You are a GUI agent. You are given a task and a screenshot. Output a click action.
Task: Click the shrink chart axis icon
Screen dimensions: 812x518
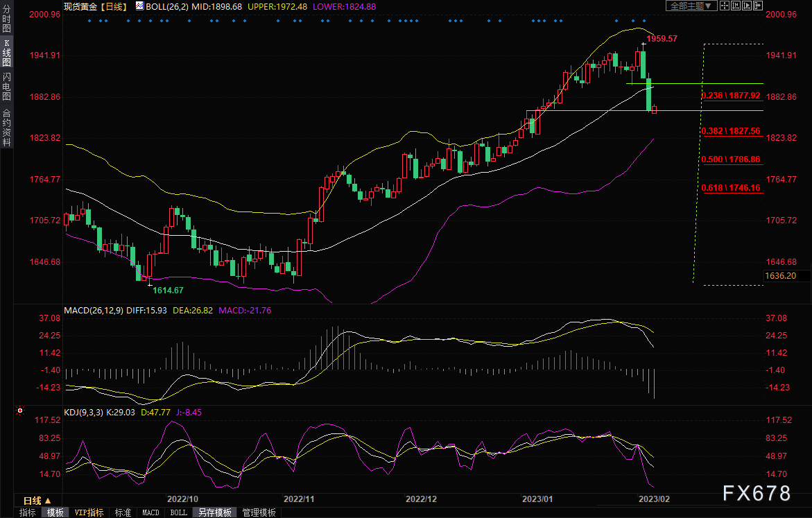coord(735,6)
